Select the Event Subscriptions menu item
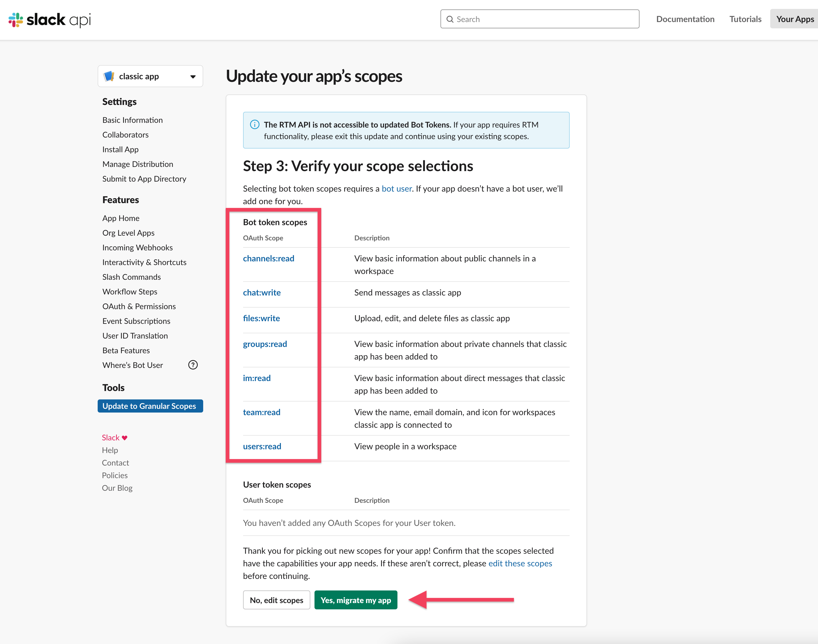Image resolution: width=818 pixels, height=644 pixels. [136, 321]
